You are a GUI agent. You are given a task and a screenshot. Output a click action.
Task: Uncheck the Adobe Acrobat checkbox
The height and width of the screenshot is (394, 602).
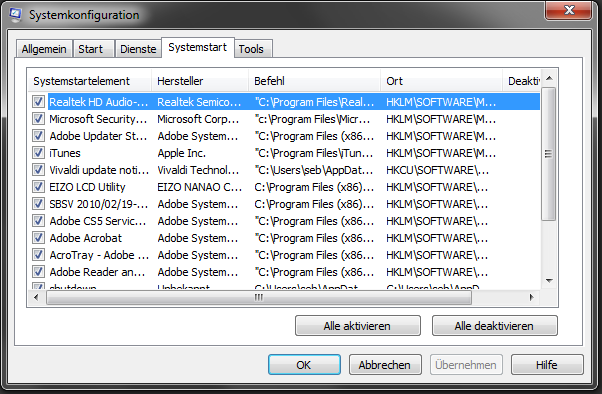[x=38, y=238]
